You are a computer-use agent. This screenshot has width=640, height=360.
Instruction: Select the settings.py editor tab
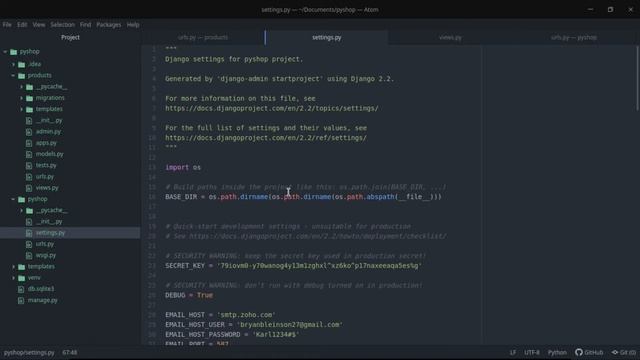tap(327, 38)
